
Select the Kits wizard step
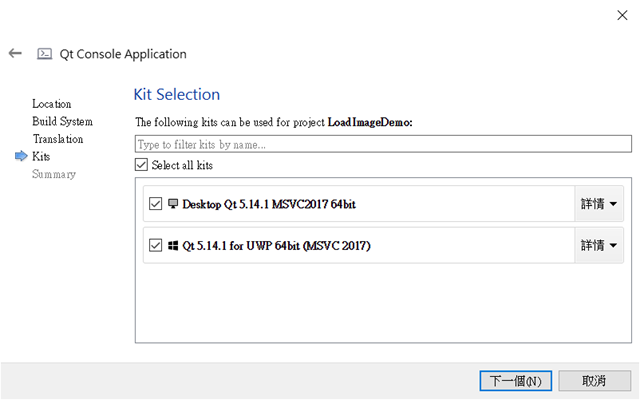click(41, 156)
